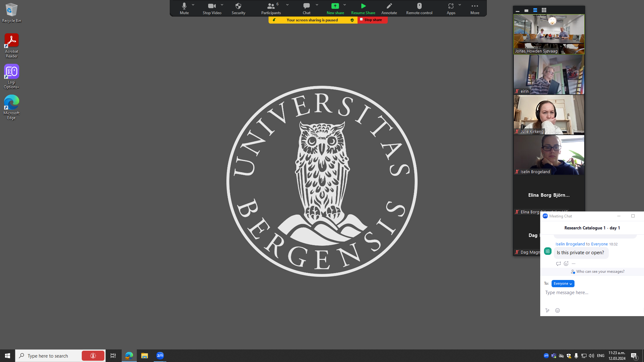Open emoji picker in chat input

point(558,310)
